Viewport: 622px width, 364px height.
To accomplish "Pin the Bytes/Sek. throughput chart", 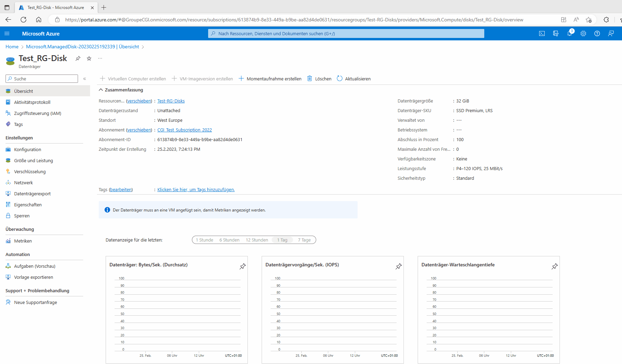I will point(243,266).
